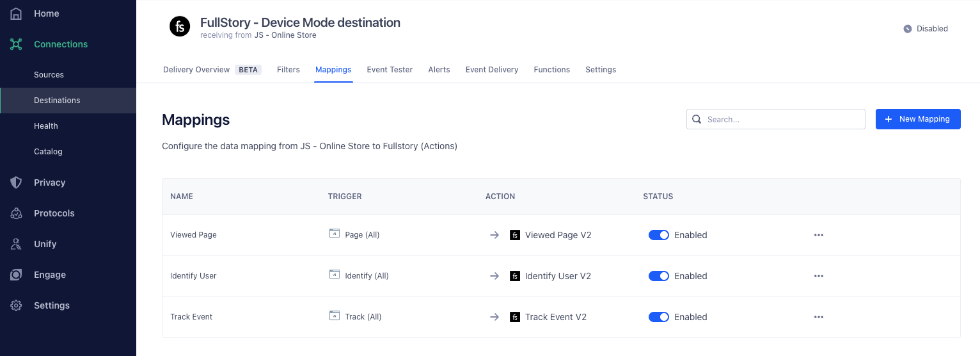Select Sources in the sidebar

(x=49, y=75)
